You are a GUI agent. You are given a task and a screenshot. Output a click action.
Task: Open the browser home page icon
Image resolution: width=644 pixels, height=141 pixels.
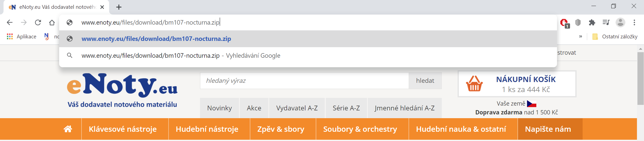[52, 23]
